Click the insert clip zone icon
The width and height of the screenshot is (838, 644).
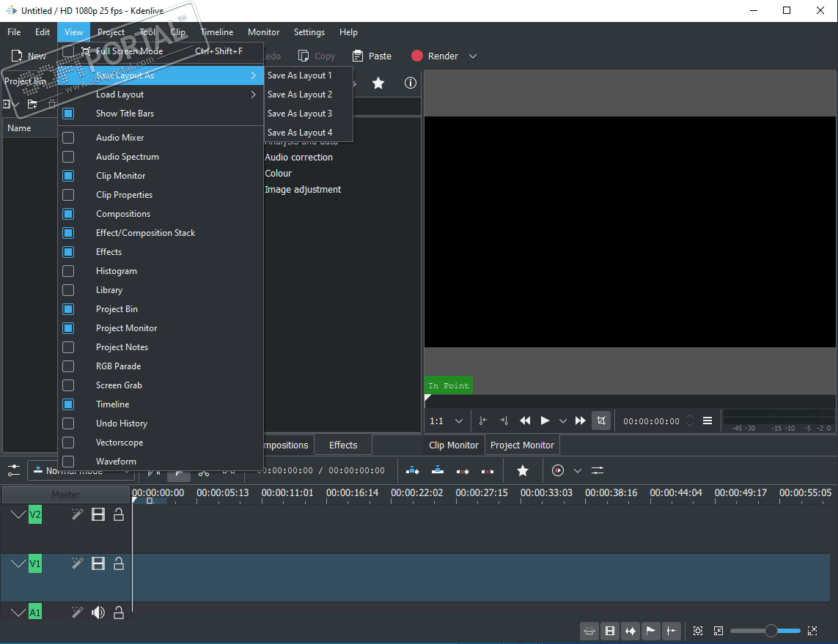point(413,470)
